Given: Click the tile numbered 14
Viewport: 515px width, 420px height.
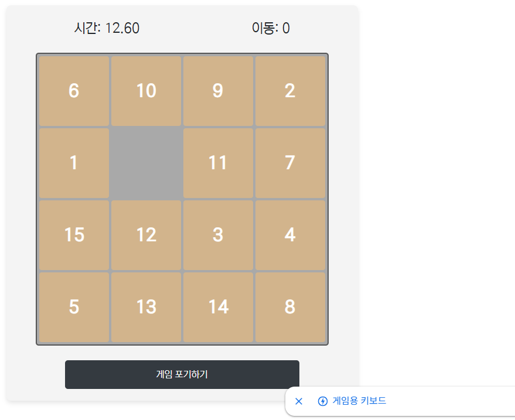Looking at the screenshot, I should tap(218, 307).
